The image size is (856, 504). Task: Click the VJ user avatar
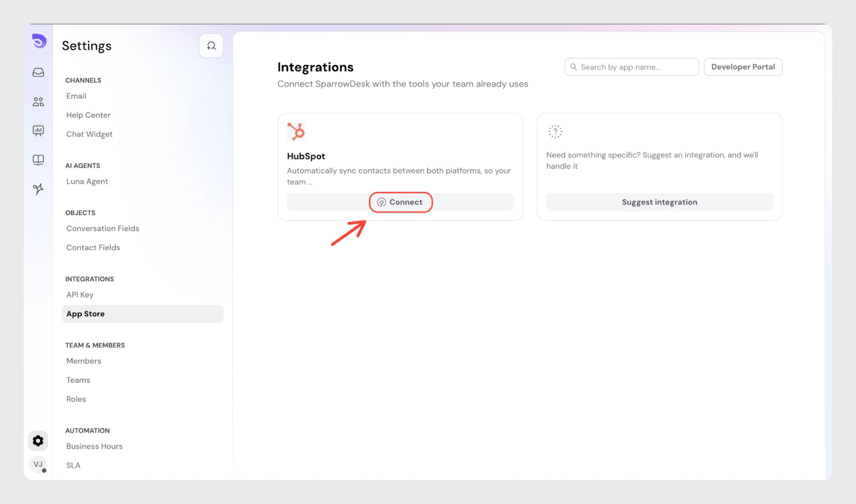point(38,464)
